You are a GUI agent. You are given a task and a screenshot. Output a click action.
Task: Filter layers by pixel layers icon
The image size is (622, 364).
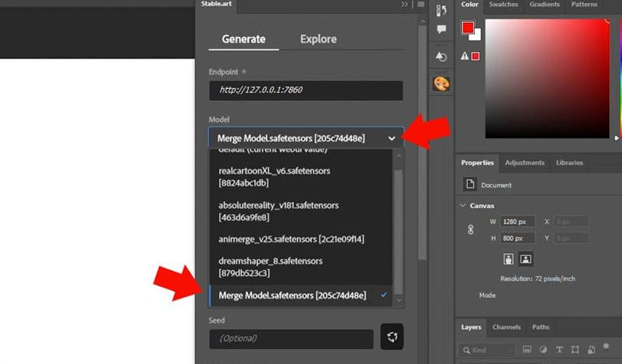point(527,349)
